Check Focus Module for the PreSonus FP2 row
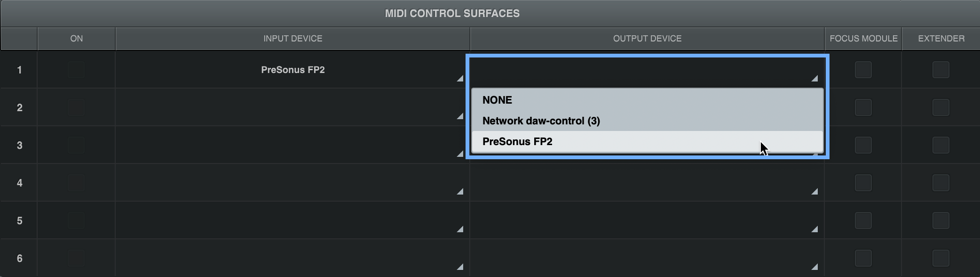 point(863,69)
